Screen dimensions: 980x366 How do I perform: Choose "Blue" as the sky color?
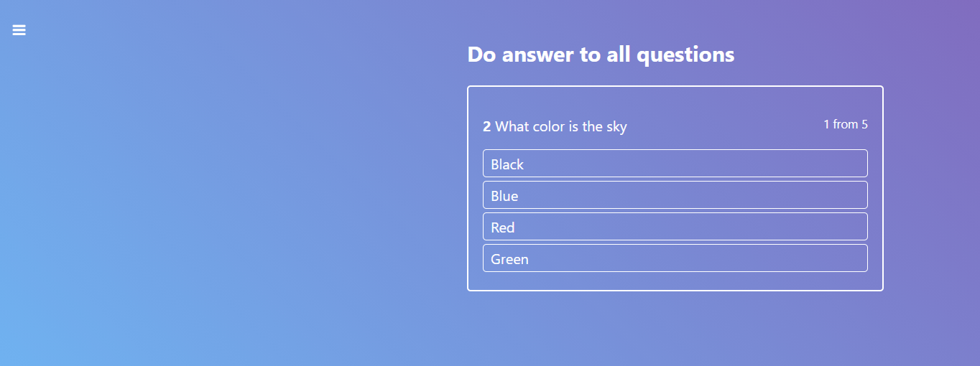click(675, 195)
